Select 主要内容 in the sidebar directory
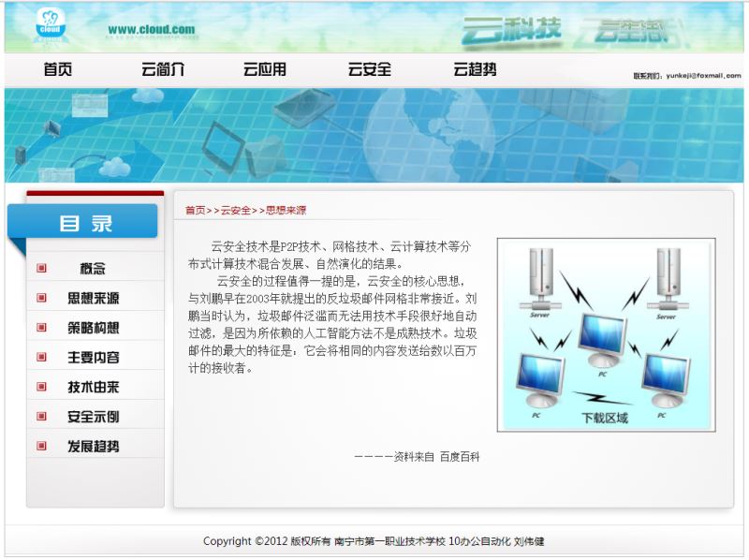 point(93,357)
